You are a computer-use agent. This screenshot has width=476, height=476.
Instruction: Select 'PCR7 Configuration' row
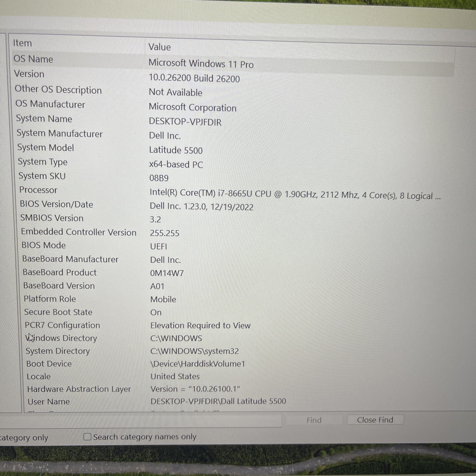[x=62, y=325]
